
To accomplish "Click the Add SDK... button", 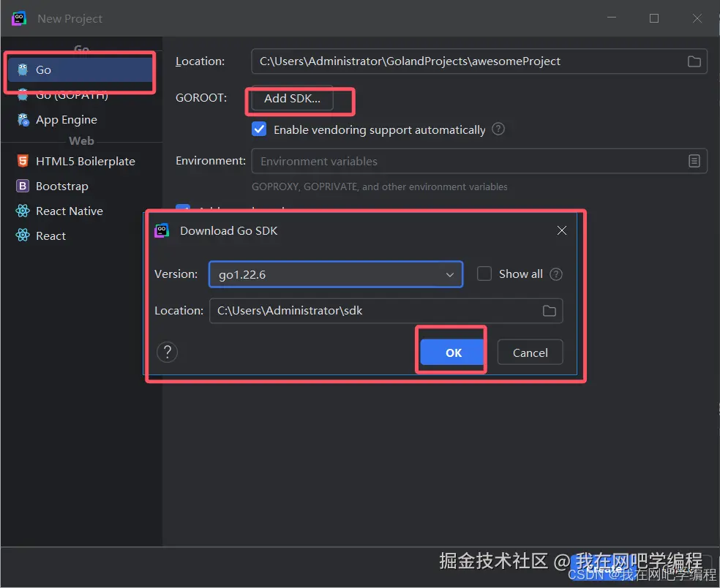I will point(292,98).
